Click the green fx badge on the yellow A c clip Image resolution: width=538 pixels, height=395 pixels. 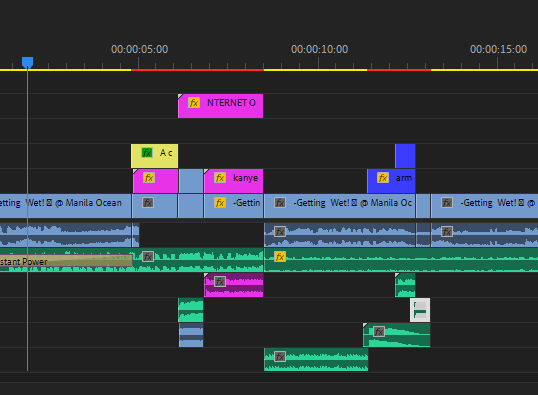click(147, 153)
